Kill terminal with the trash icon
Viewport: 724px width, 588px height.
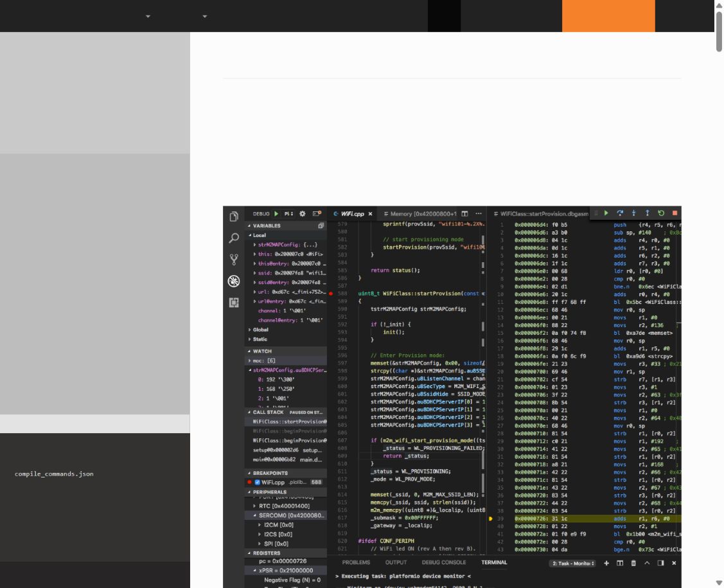[633, 563]
